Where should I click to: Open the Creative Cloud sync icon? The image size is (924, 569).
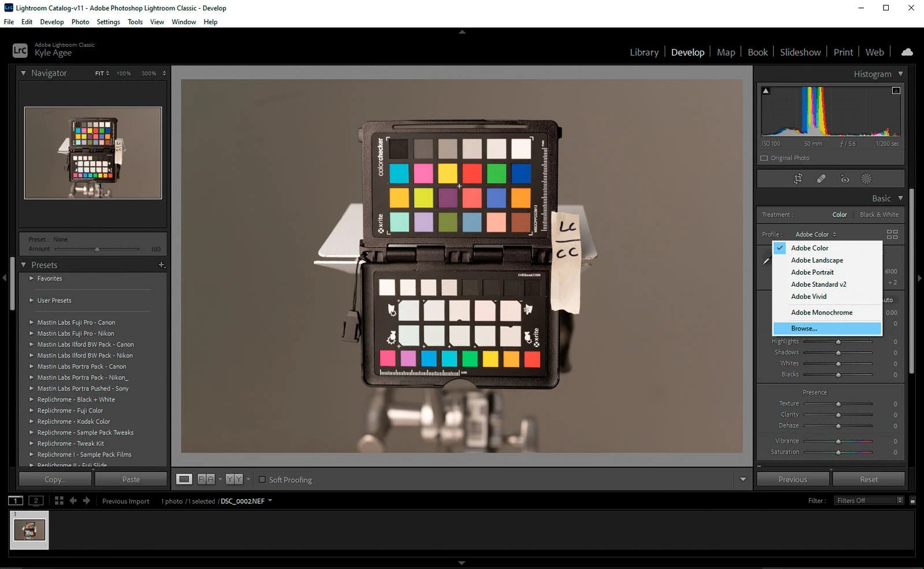[x=906, y=52]
